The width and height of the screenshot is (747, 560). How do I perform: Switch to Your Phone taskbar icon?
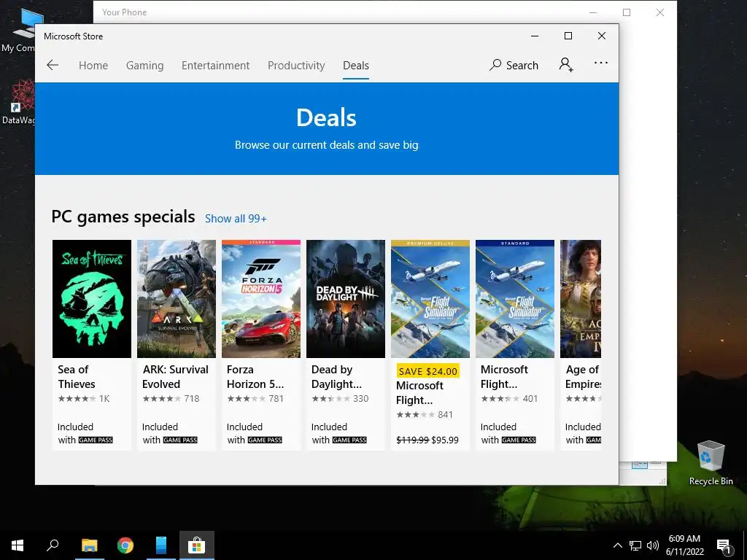pos(161,545)
